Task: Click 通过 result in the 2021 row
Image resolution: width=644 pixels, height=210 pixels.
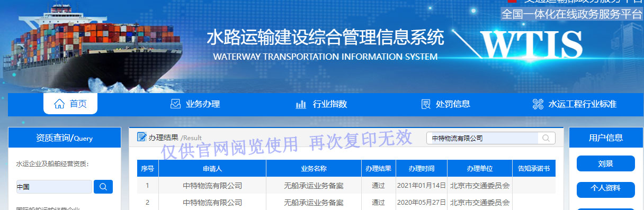Action: pos(378,186)
